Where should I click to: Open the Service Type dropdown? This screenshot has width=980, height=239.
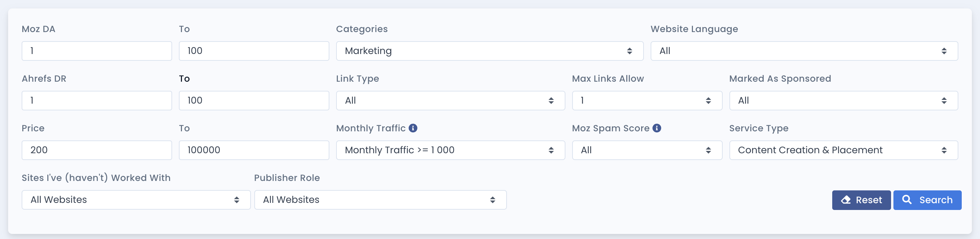click(x=843, y=150)
